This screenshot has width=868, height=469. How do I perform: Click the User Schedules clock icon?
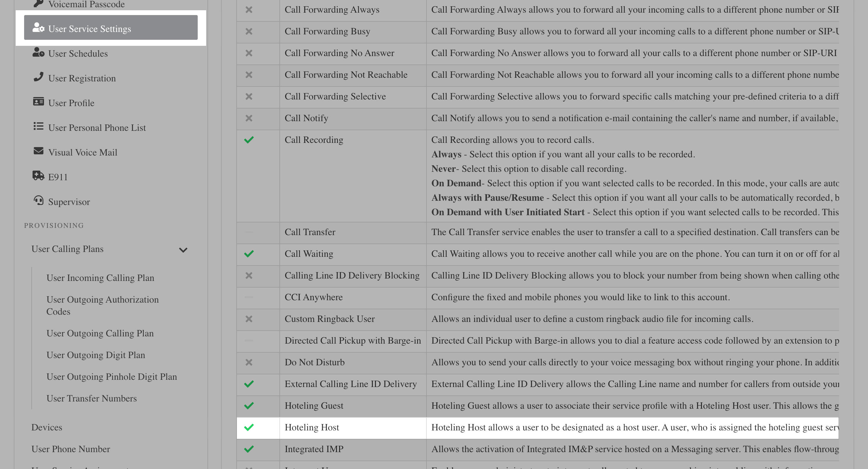click(x=38, y=52)
